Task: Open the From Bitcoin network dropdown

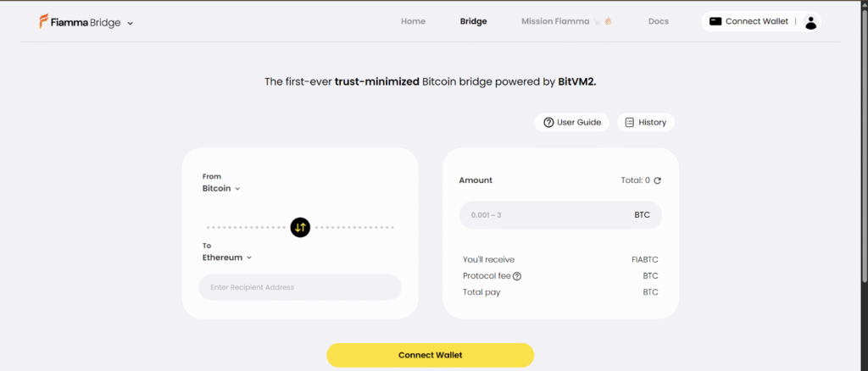Action: [222, 189]
